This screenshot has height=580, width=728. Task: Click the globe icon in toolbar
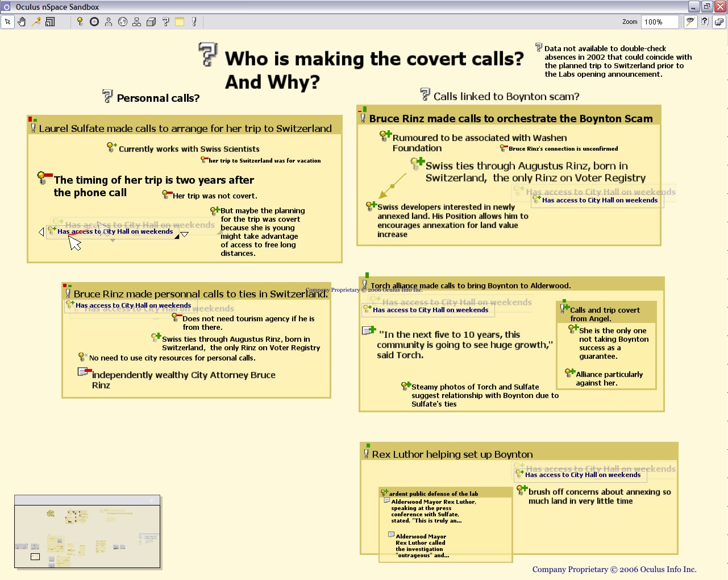pyautogui.click(x=122, y=22)
